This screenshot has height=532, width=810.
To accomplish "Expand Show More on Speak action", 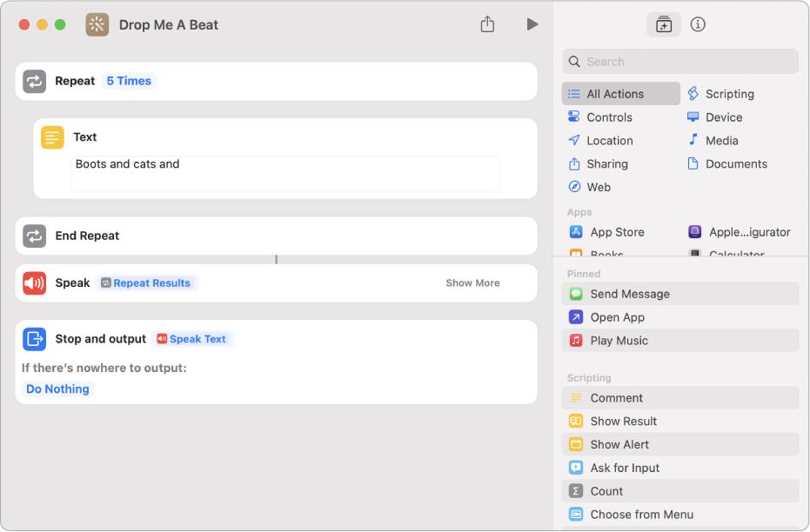I will (x=472, y=283).
